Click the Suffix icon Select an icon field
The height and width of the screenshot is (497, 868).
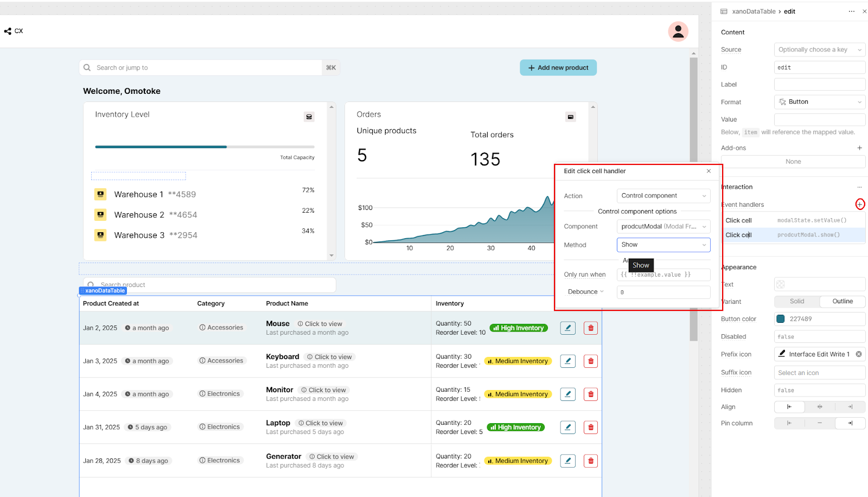tap(820, 373)
